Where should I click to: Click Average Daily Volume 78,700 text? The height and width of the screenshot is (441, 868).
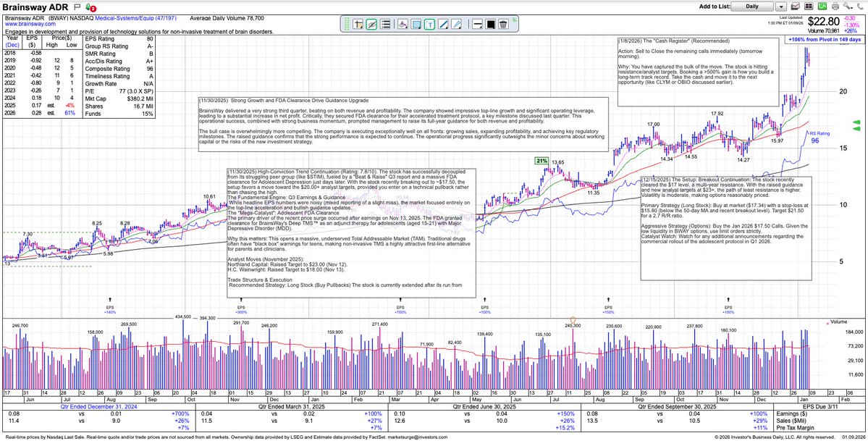[227, 18]
